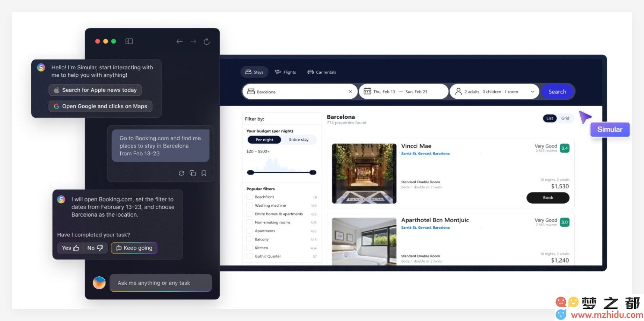Select the Search for Apple news today suggestion
The image size is (644, 321).
coord(95,90)
